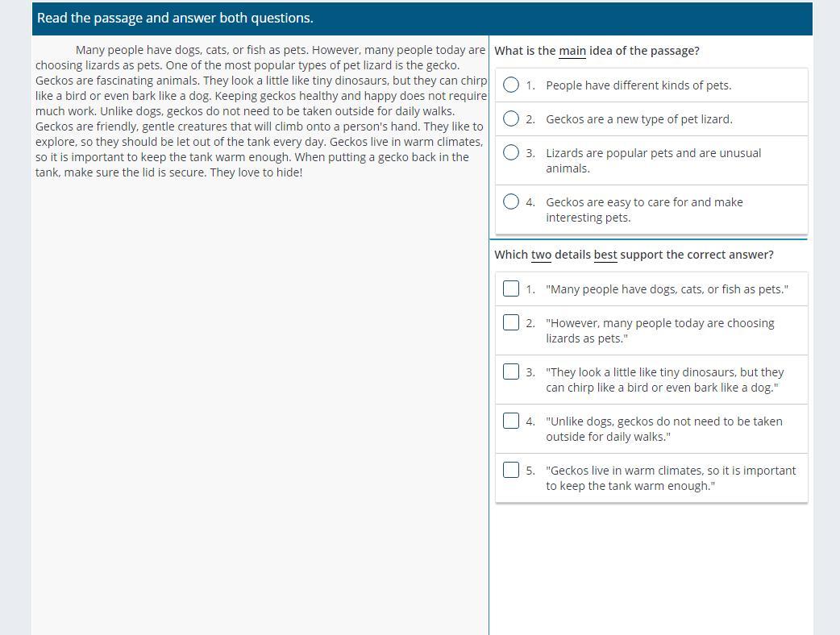
Task: Pick radio 'Lizards are popular pets and unusual animals'
Action: 511,152
